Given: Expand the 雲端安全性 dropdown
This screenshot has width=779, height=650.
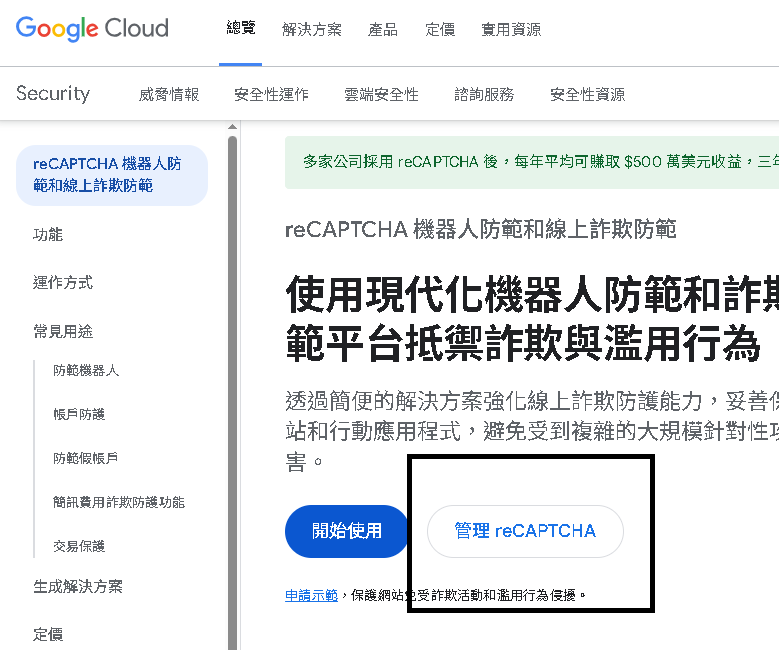Looking at the screenshot, I should [381, 95].
